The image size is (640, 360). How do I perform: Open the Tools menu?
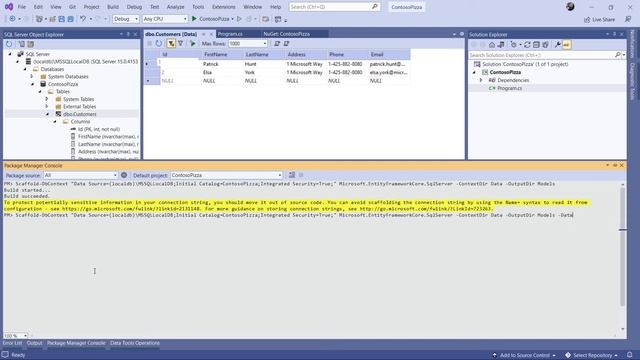[x=198, y=7]
